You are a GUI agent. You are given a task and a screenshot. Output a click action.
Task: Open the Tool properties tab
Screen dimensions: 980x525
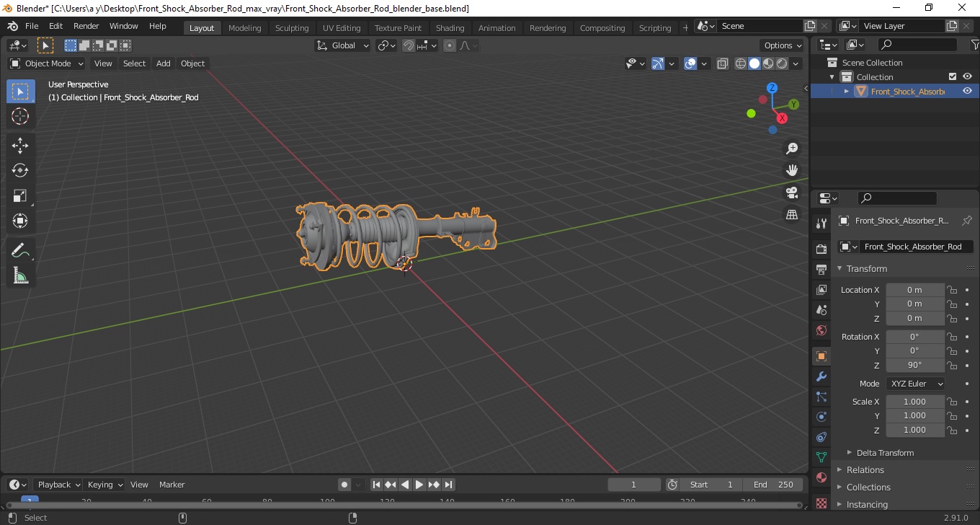[821, 224]
